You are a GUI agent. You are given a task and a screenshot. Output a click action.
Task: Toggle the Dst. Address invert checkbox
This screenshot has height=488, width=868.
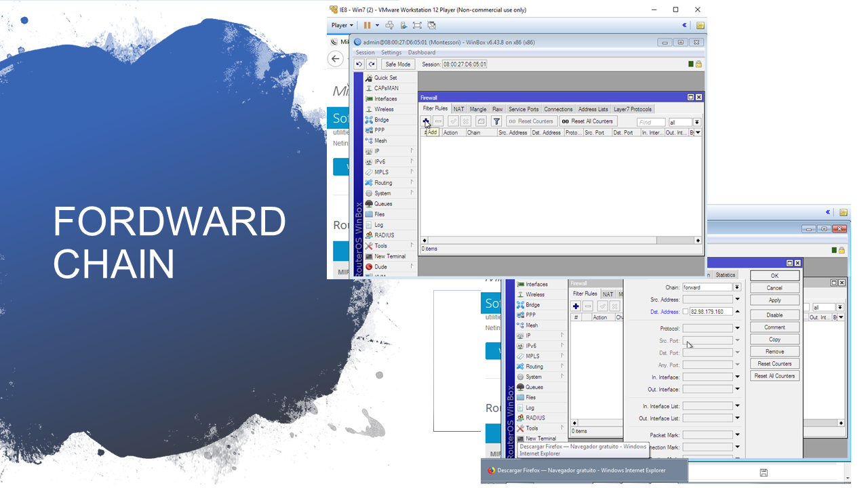[x=686, y=312]
